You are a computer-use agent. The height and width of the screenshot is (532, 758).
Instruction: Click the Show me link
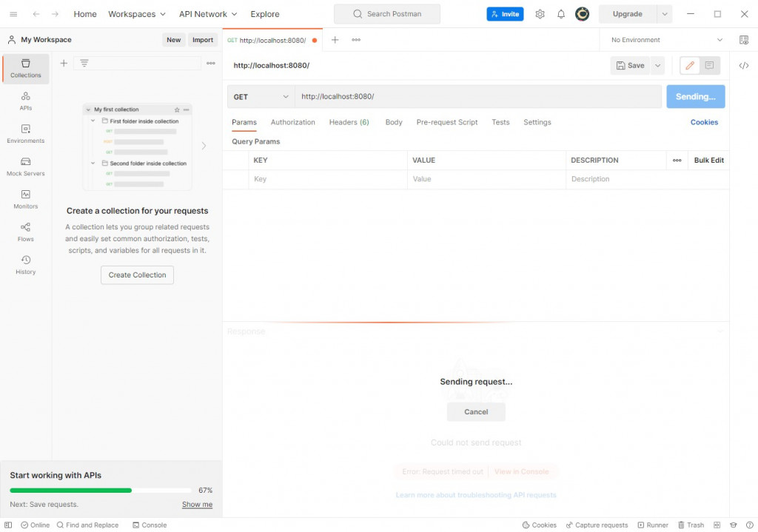[197, 504]
